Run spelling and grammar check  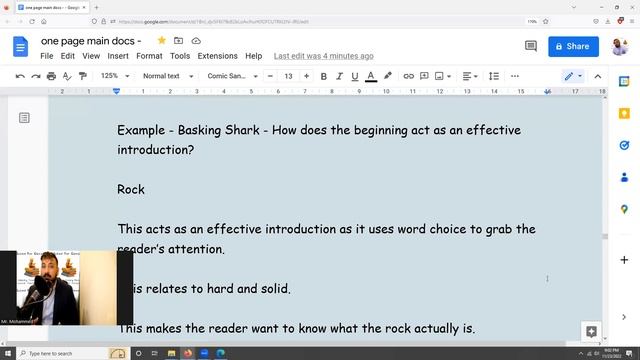coord(67,76)
